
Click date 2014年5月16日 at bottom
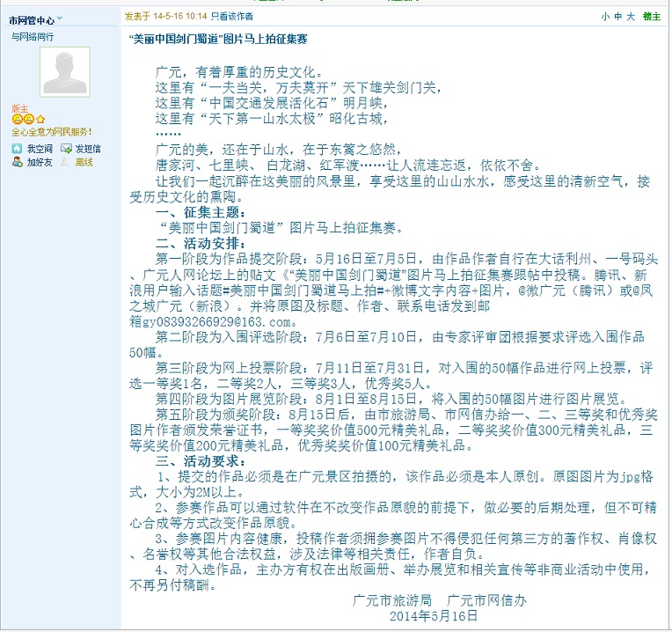tap(434, 616)
